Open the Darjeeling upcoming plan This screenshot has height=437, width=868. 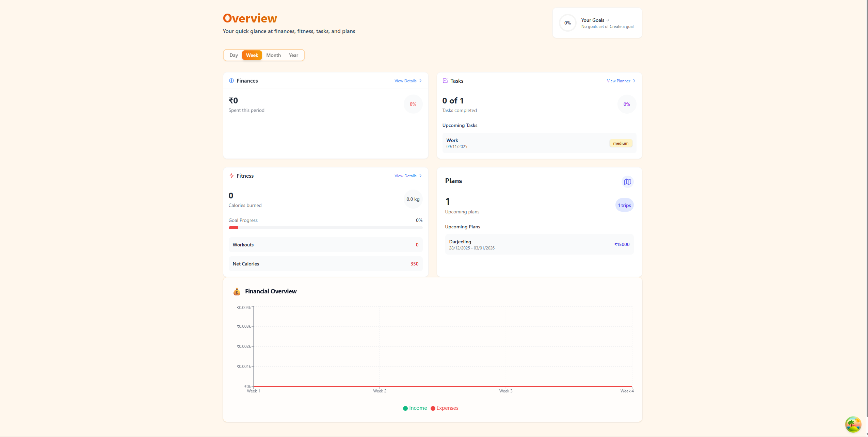pos(539,244)
